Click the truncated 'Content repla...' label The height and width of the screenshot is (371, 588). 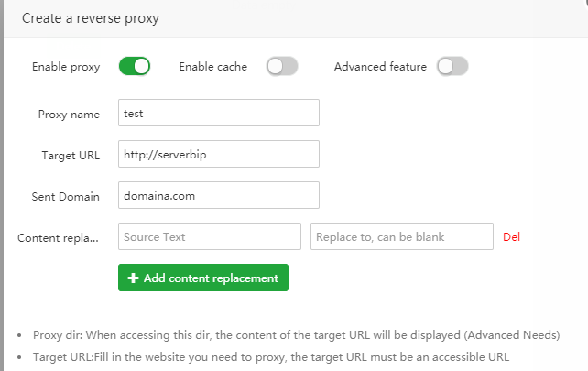click(59, 238)
